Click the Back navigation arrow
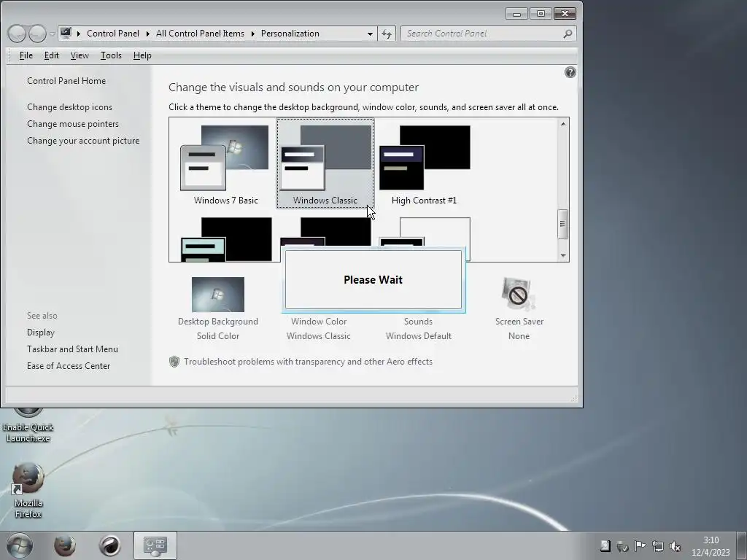 tap(17, 34)
